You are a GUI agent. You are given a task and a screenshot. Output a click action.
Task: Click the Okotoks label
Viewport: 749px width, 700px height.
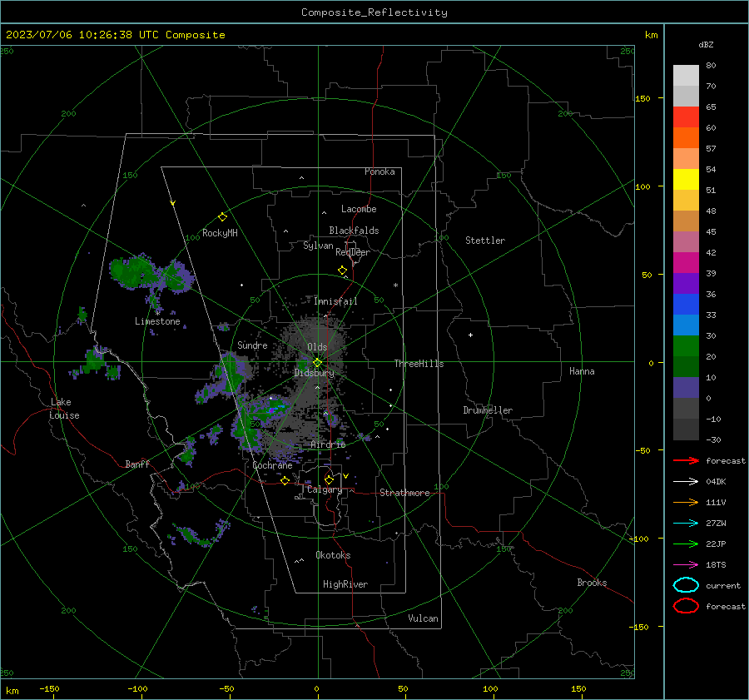point(333,555)
